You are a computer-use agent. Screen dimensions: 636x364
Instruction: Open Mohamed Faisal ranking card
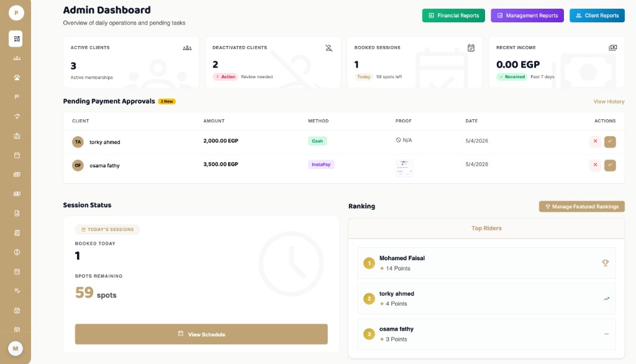[x=486, y=263]
